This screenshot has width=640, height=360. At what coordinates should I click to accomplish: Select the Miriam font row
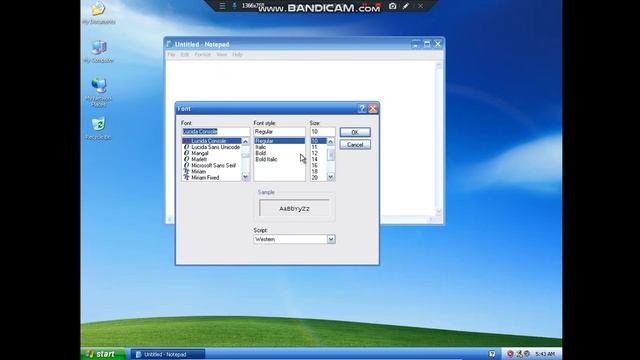212,171
